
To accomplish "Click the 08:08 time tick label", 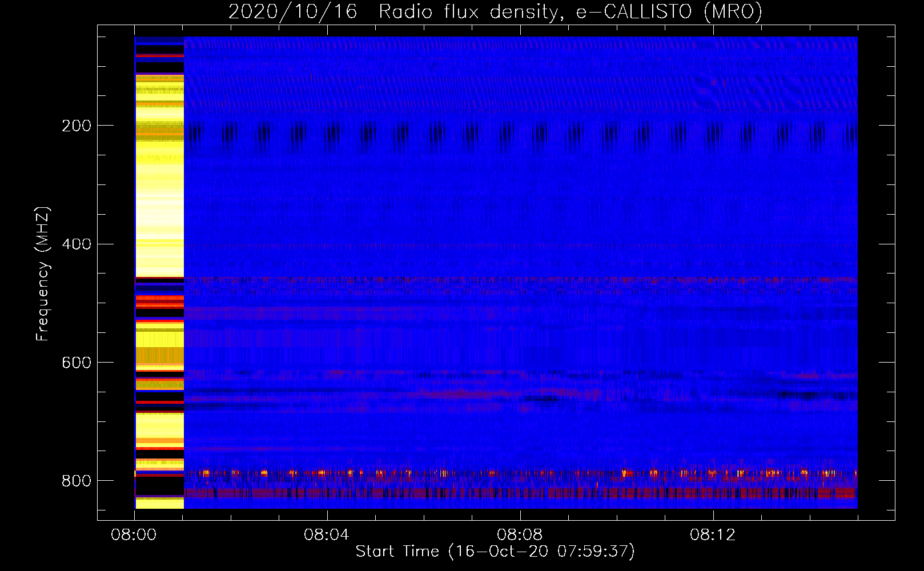I will [x=520, y=535].
